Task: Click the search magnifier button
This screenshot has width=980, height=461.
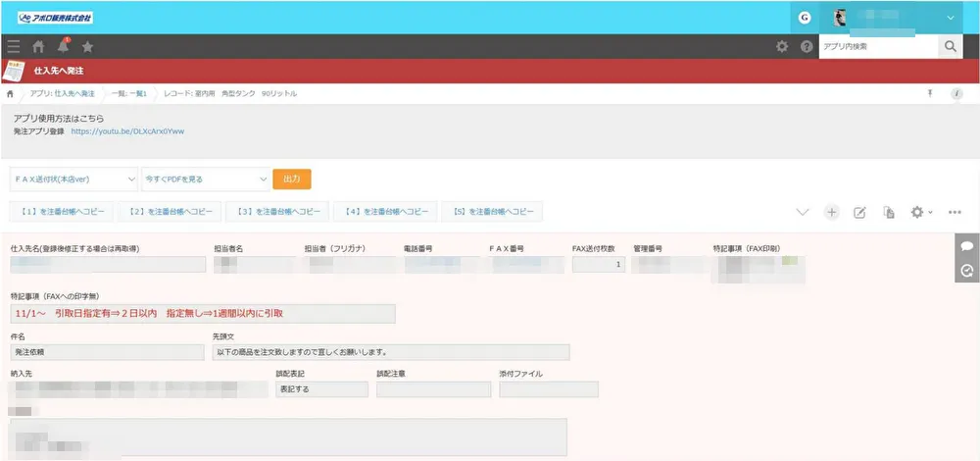Action: pyautogui.click(x=950, y=46)
